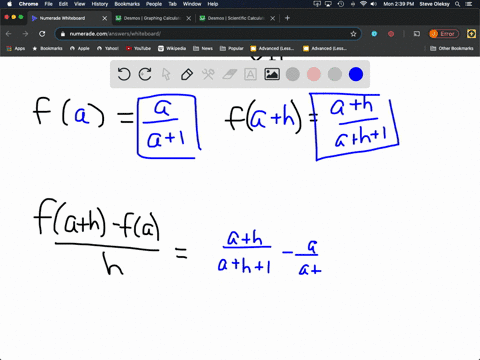Open the Apple bookmark

(x=80, y=48)
